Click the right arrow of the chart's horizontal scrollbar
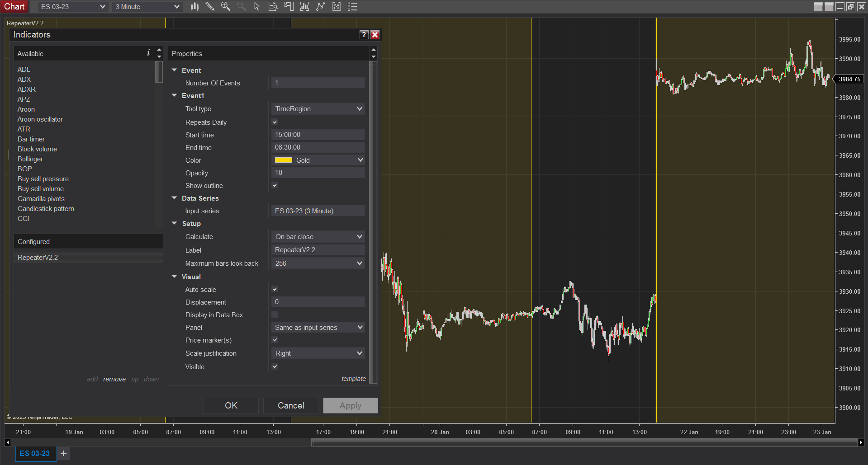The image size is (868, 465). click(x=861, y=442)
